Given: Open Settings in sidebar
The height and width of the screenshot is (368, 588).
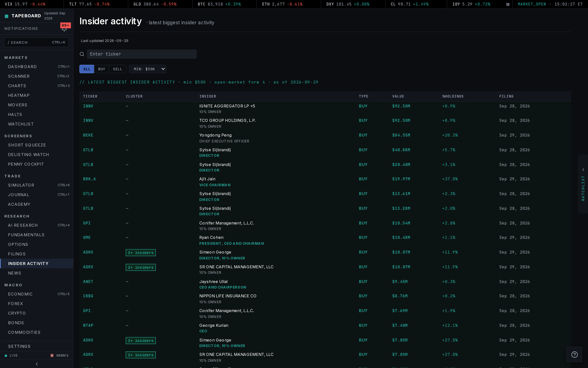Looking at the screenshot, I should click(x=37, y=346).
